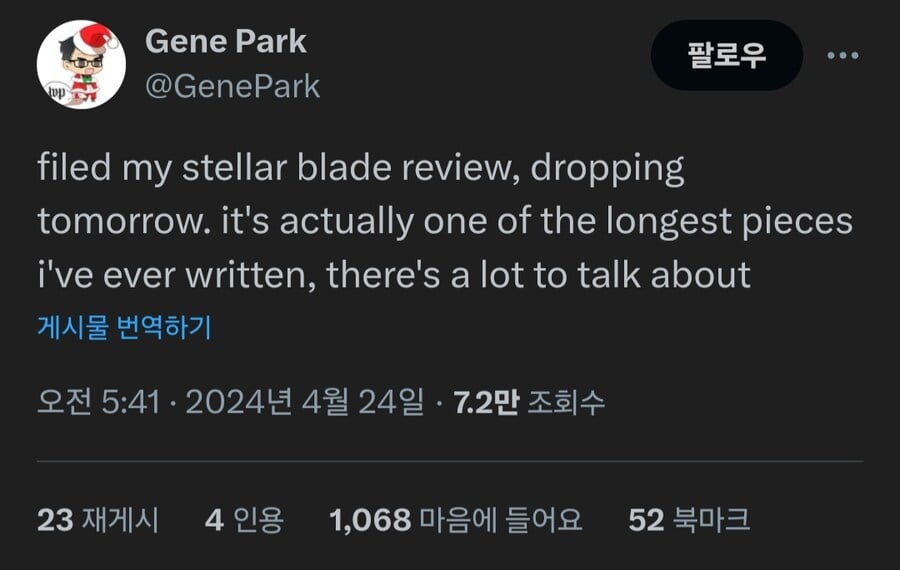900x570 pixels.
Task: Click the 재게시 label
Action: pyautogui.click(x=121, y=520)
